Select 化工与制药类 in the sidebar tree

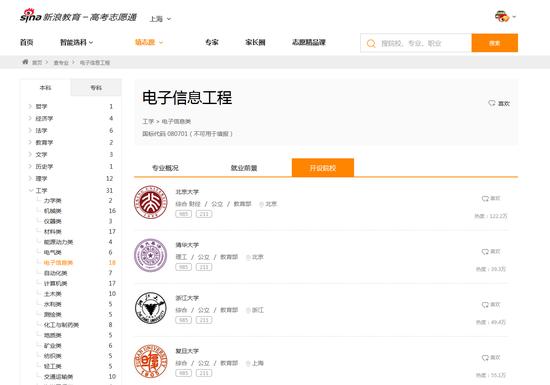61,325
